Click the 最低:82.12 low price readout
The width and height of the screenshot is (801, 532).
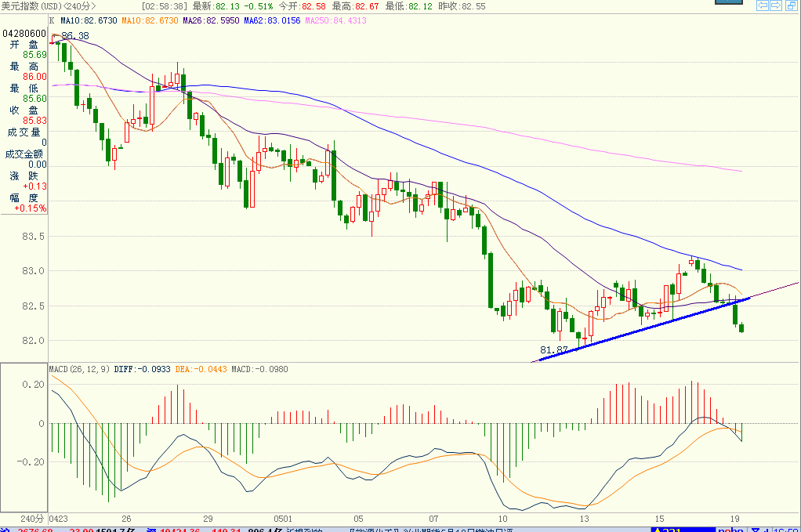point(408,6)
